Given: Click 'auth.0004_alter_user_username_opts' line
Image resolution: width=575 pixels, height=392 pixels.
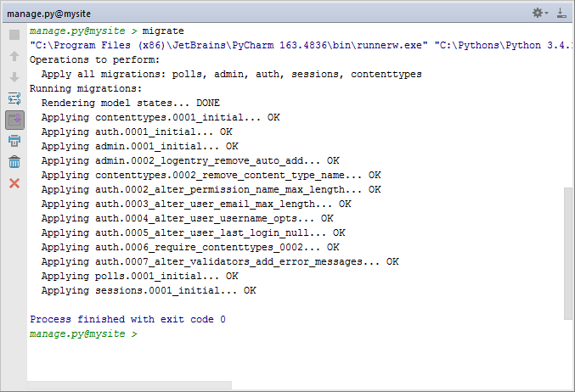Looking at the screenshot, I should coord(188,218).
